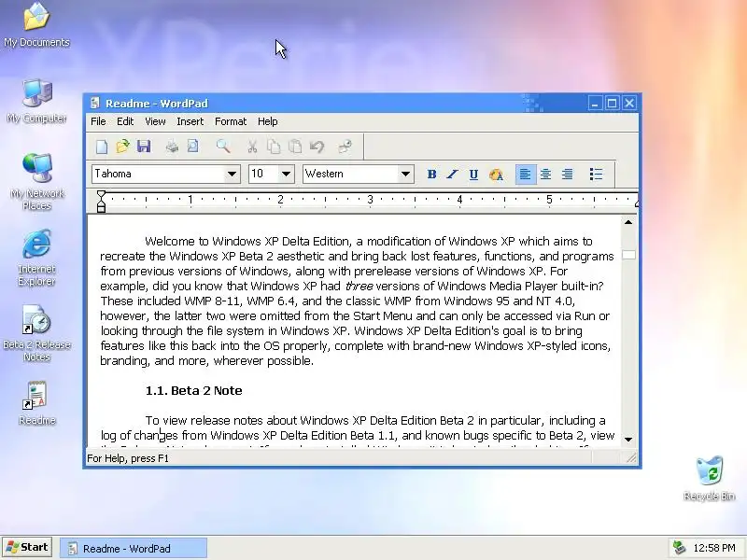This screenshot has height=560, width=747.
Task: Click the Print toolbar icon
Action: 172,147
